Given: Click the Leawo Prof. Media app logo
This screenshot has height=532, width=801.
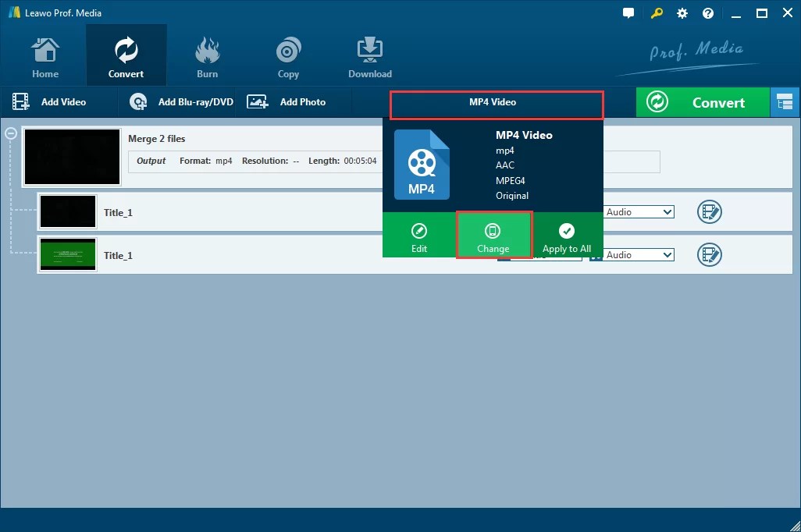Looking at the screenshot, I should pos(14,12).
